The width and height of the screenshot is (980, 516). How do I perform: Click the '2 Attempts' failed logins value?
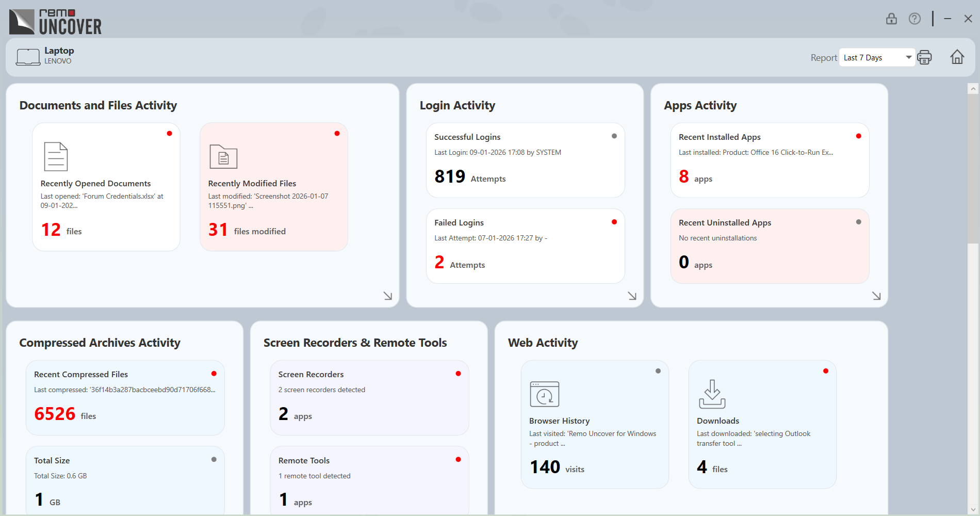coord(460,263)
